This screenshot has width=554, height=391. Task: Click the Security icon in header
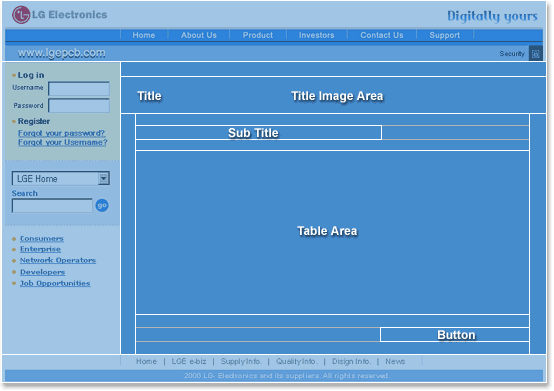[536, 54]
